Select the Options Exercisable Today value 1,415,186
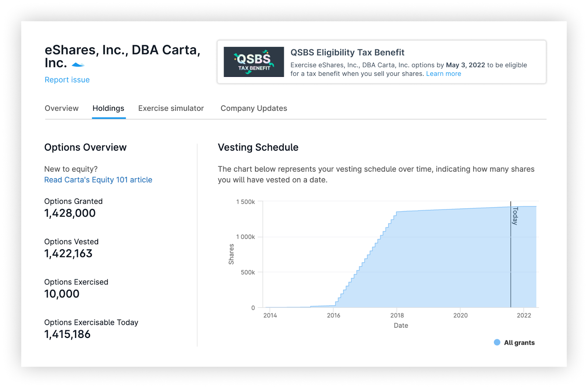 point(67,334)
